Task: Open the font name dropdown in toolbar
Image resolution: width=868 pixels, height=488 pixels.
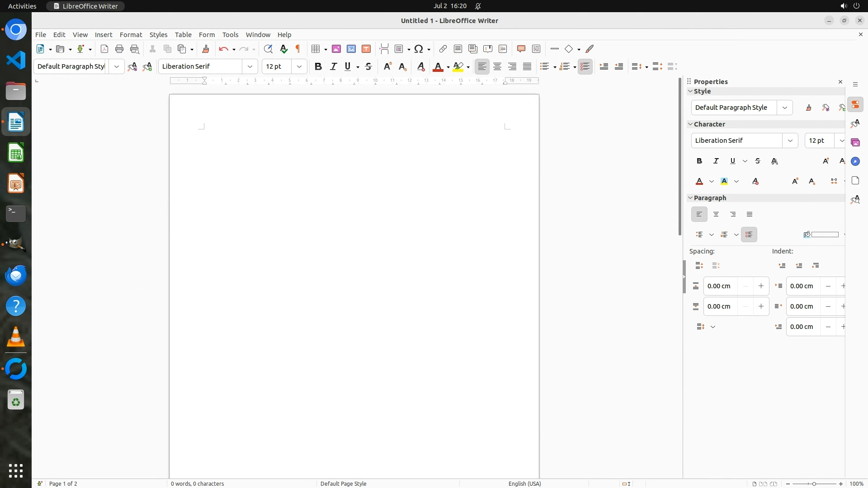Action: pyautogui.click(x=250, y=66)
